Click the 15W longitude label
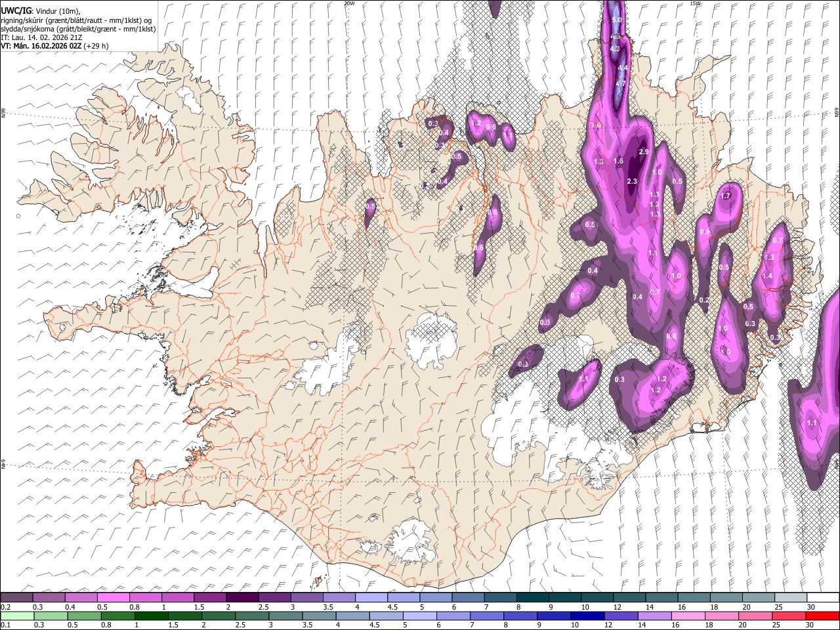Viewport: 840px width, 630px height. pos(696,3)
